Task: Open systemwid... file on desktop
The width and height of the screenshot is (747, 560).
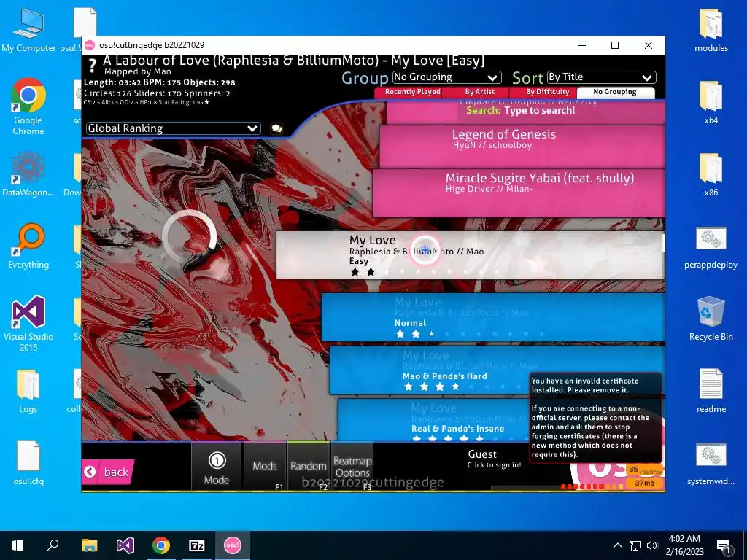Action: pos(711,464)
